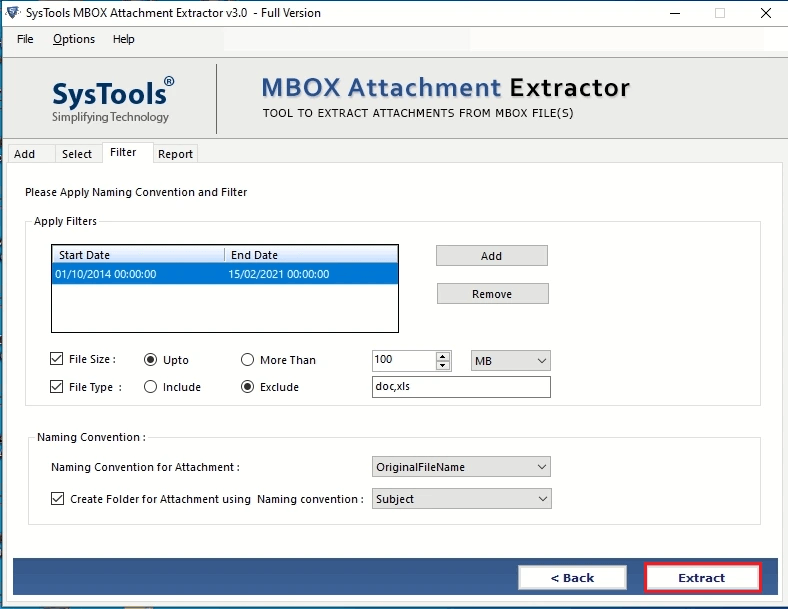The width and height of the screenshot is (788, 609).
Task: Click the End Date column header
Action: point(311,255)
